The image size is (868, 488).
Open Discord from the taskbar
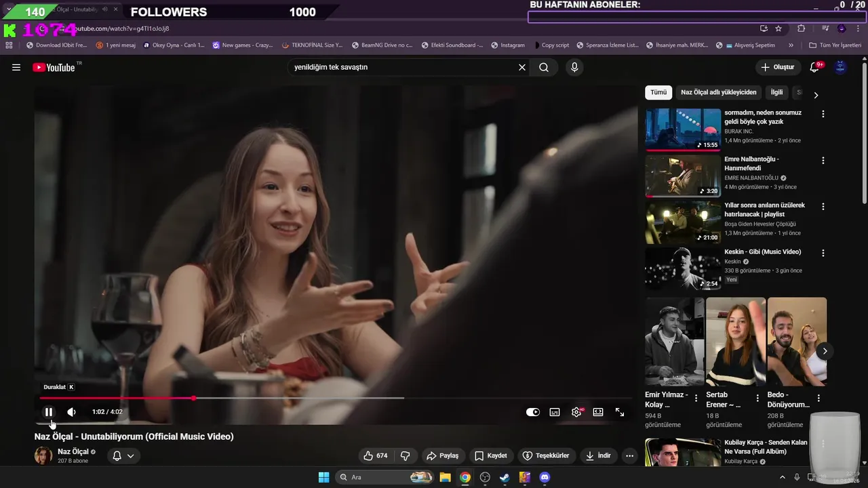[545, 477]
